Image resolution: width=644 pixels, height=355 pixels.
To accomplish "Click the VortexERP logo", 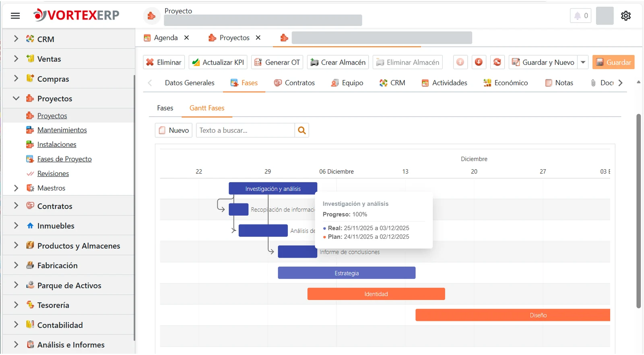I will [x=76, y=15].
